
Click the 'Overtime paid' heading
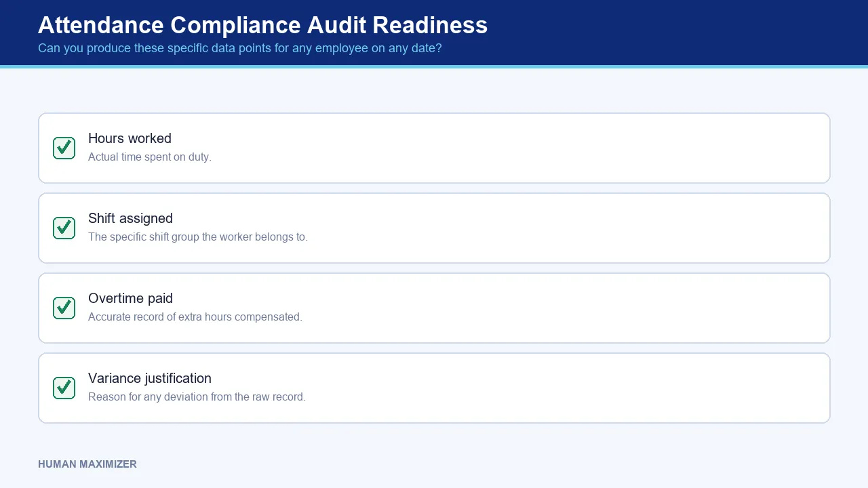coord(130,298)
